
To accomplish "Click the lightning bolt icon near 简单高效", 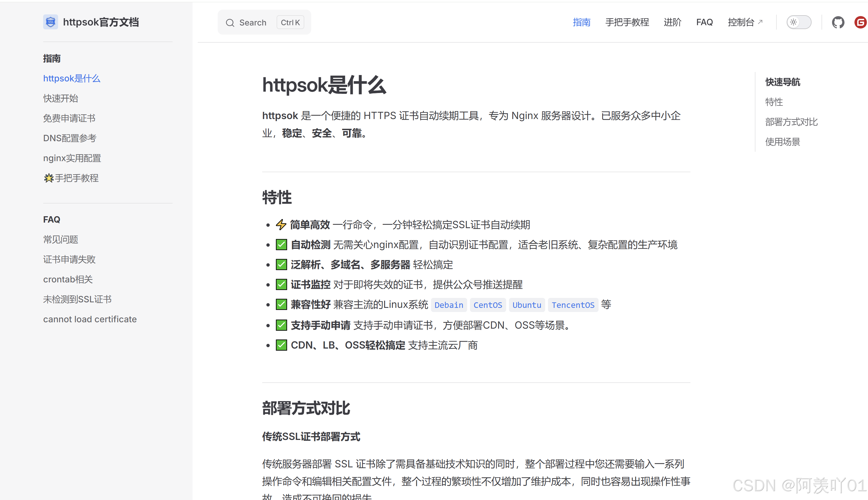I will tap(281, 225).
